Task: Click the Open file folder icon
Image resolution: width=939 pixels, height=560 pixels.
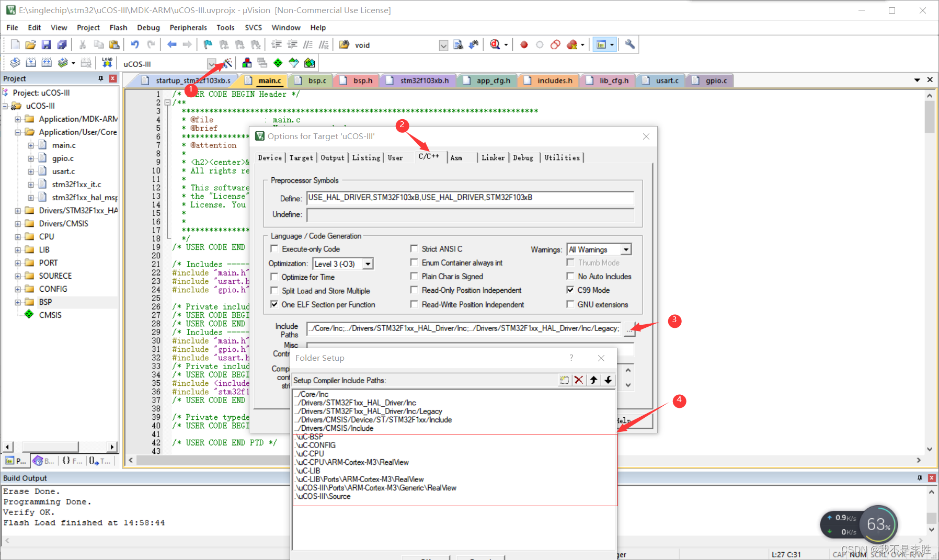Action: (x=30, y=45)
